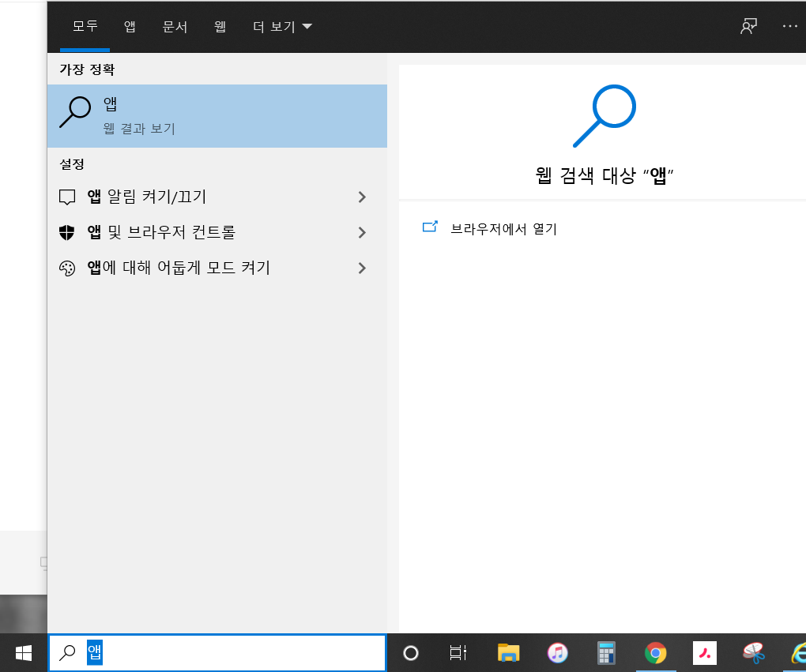Viewport: 806px width, 672px height.
Task: Expand arrow for 앱 및 브라우저 컨트롤
Action: click(x=362, y=233)
